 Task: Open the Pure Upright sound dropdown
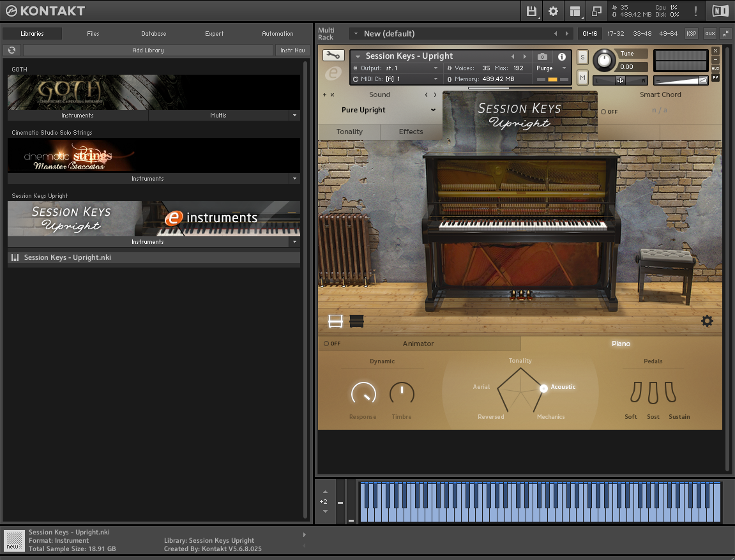[388, 110]
